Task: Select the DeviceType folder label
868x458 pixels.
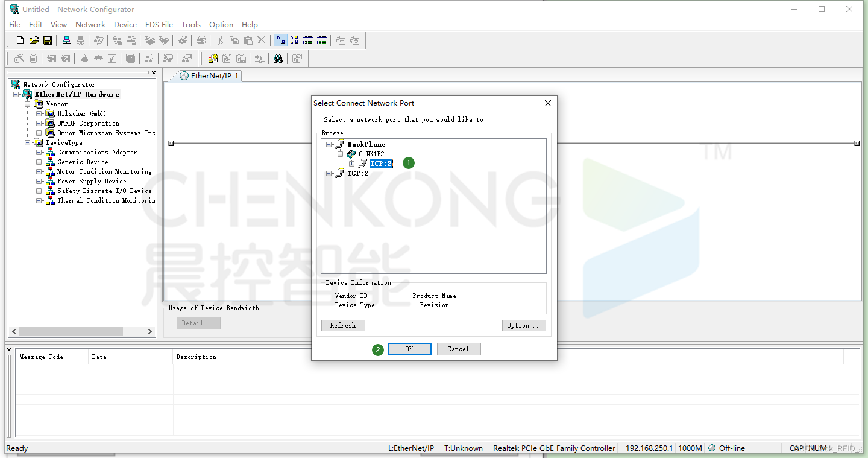Action: coord(64,143)
